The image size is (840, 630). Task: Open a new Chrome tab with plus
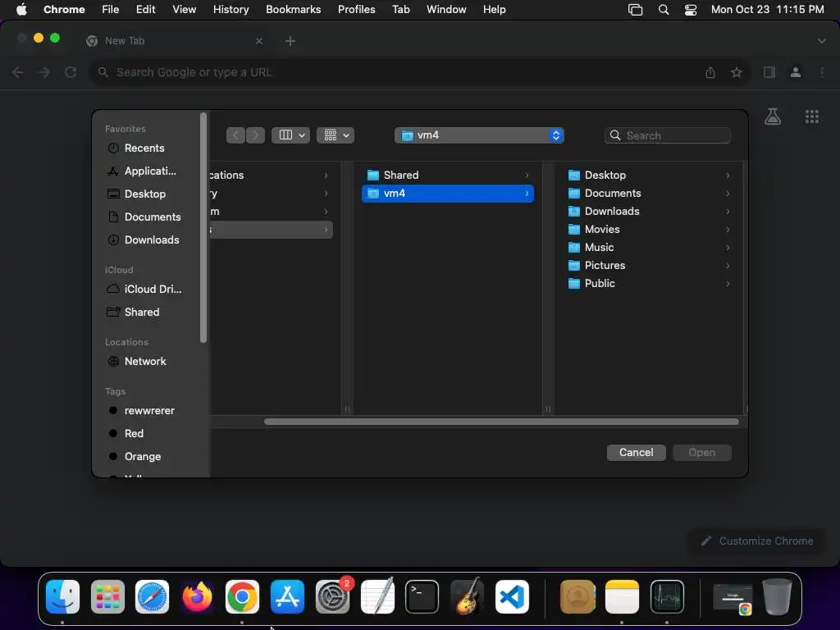[x=290, y=41]
